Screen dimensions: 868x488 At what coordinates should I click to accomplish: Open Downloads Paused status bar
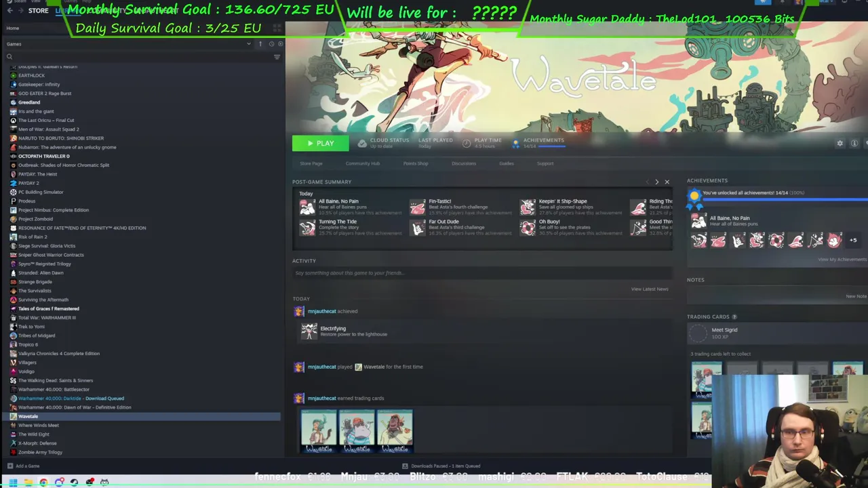coord(441,466)
